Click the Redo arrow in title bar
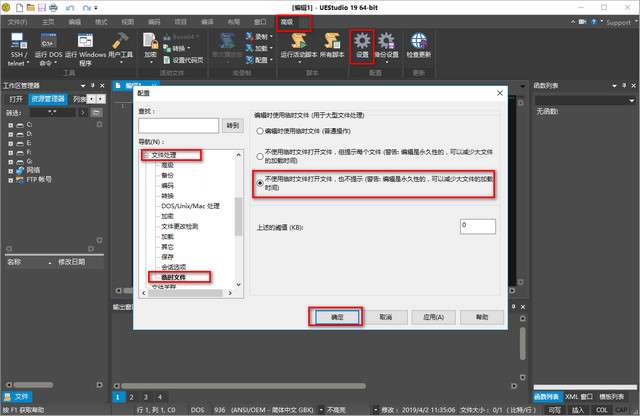This screenshot has width=640, height=416. (87, 7)
